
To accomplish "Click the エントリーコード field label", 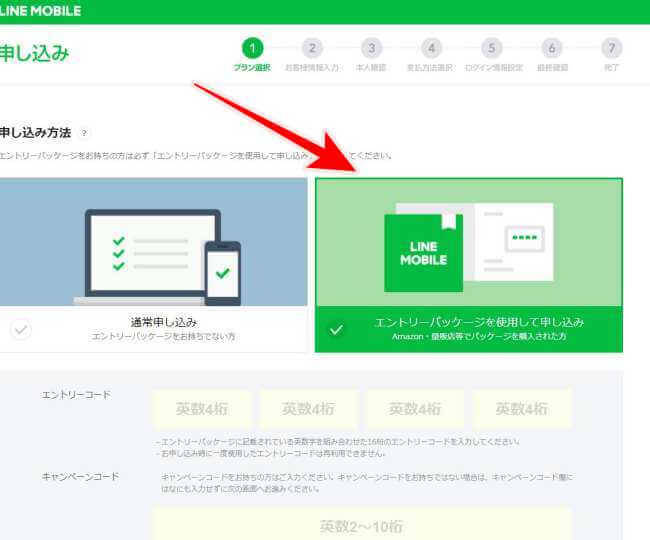I will tap(76, 395).
